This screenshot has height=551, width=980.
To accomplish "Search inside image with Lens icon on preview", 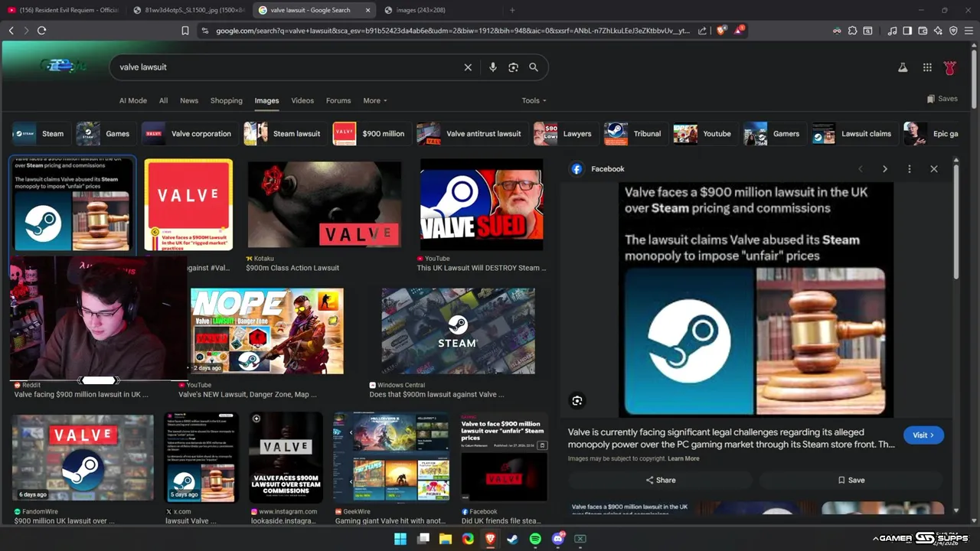I will coord(577,400).
